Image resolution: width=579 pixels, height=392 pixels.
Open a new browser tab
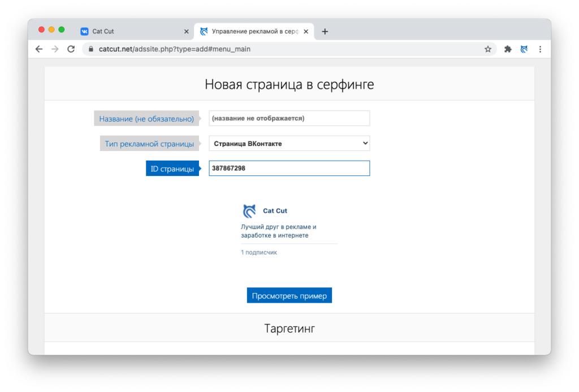[x=325, y=31]
